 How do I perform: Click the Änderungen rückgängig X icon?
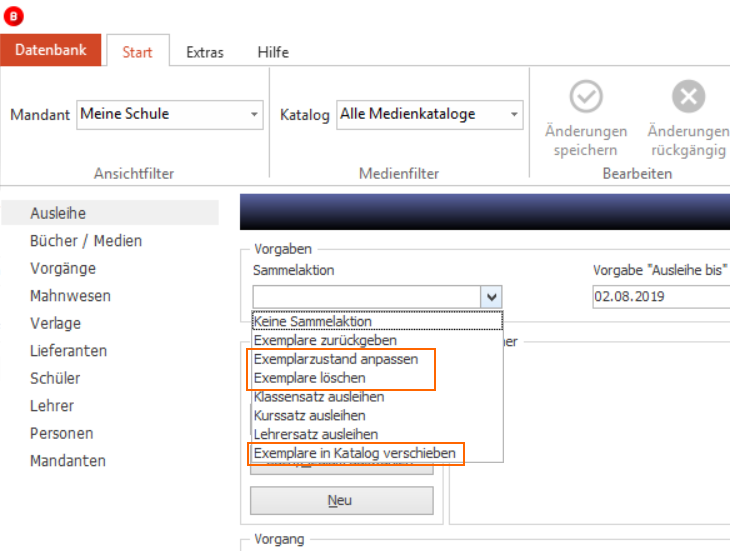point(688,96)
